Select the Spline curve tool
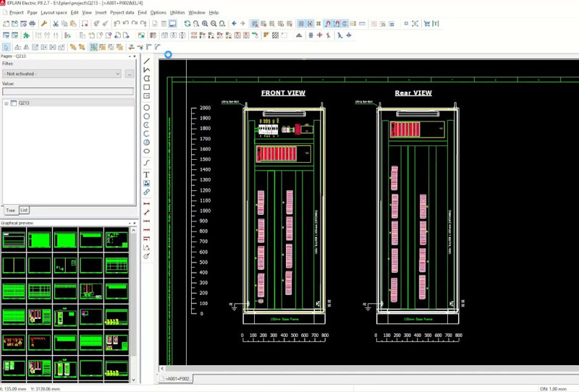This screenshot has height=392, width=579. tap(147, 163)
